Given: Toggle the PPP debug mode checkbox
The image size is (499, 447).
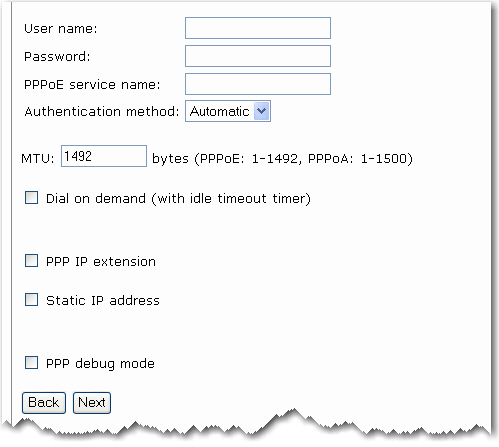Looking at the screenshot, I should pyautogui.click(x=31, y=362).
